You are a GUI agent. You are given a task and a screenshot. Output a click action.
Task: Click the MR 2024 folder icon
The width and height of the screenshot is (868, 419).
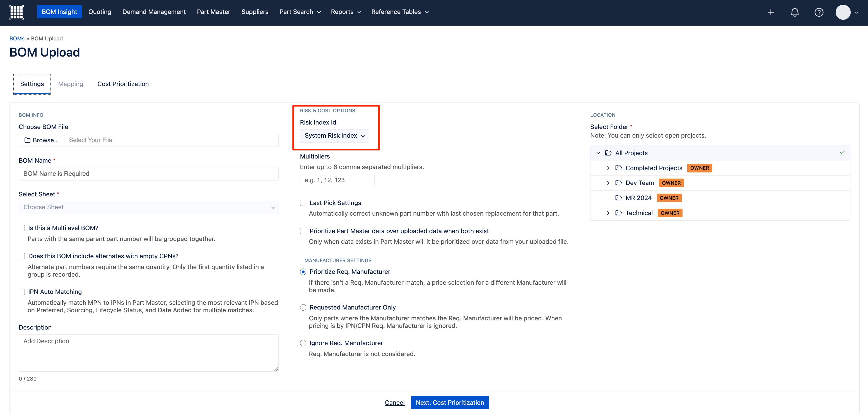pos(618,198)
